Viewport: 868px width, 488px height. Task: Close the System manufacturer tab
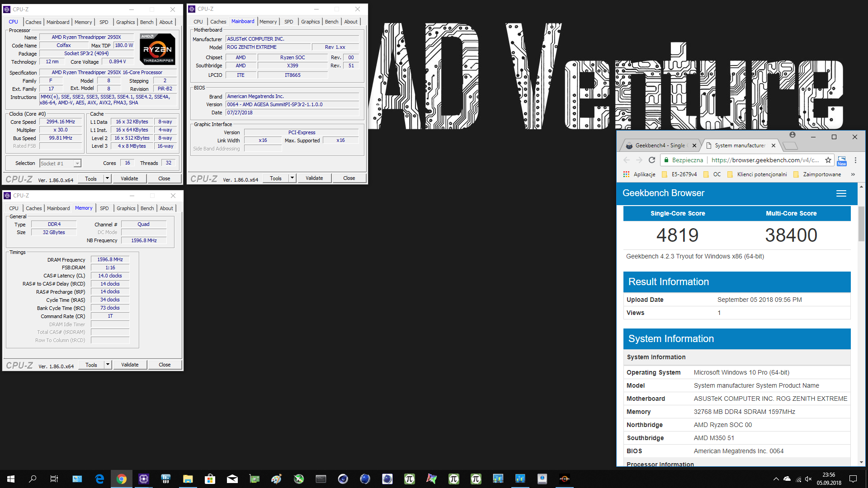pos(773,145)
